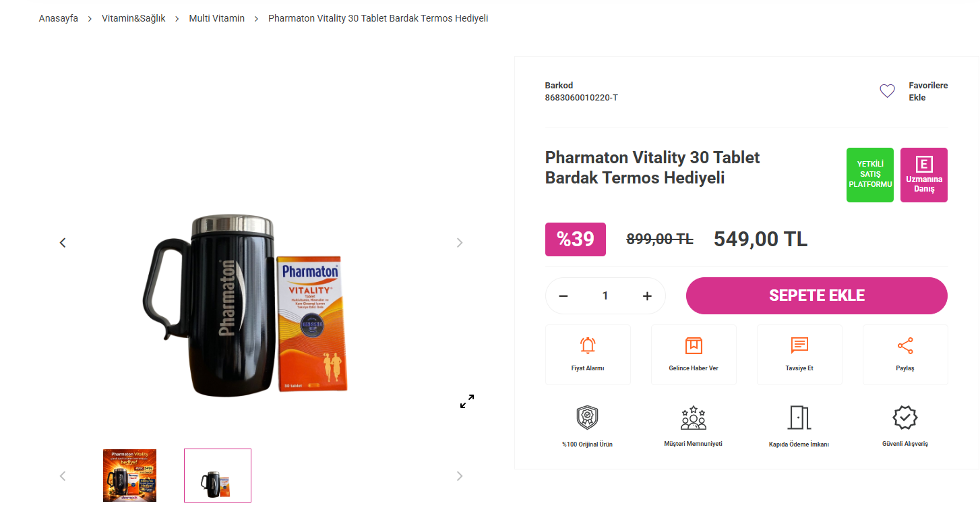Screen dimensions: 980x516
Task: Click the quantity input field
Action: pos(605,296)
